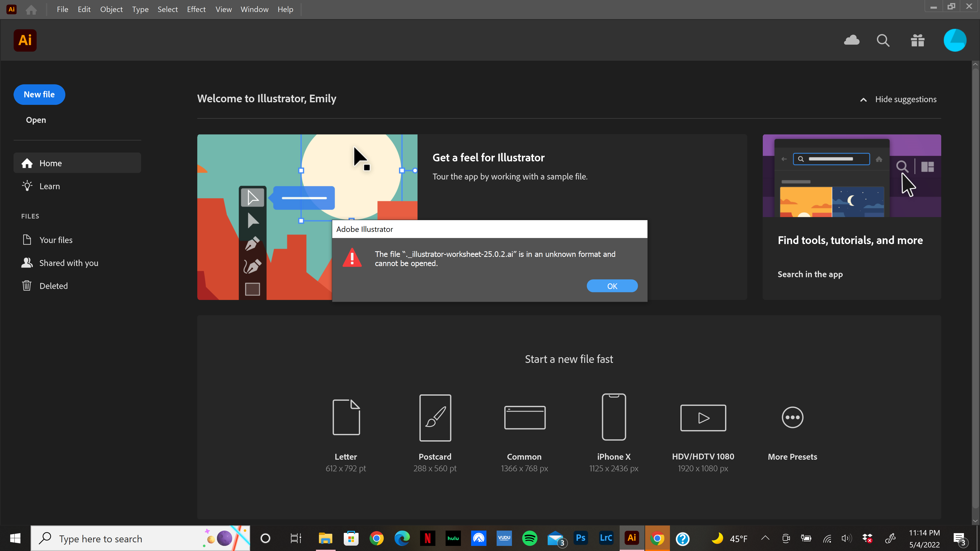Select the Pen tool in toolbar

coord(254,244)
